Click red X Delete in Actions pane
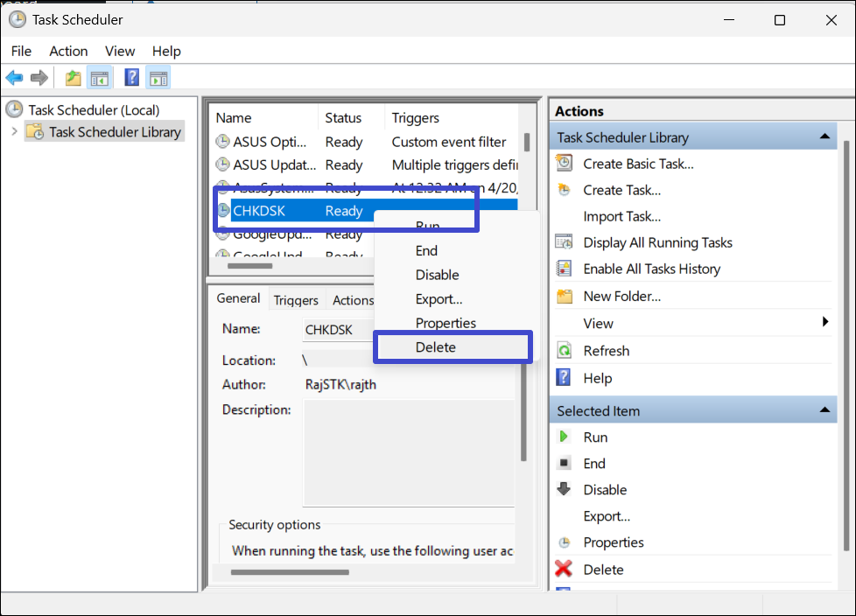This screenshot has width=856, height=616. tap(565, 570)
